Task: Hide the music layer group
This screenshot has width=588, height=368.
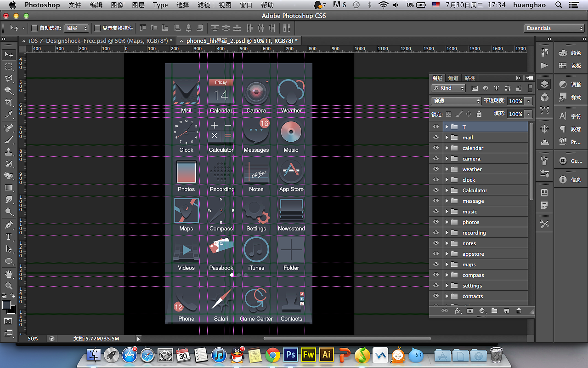Action: 436,211
